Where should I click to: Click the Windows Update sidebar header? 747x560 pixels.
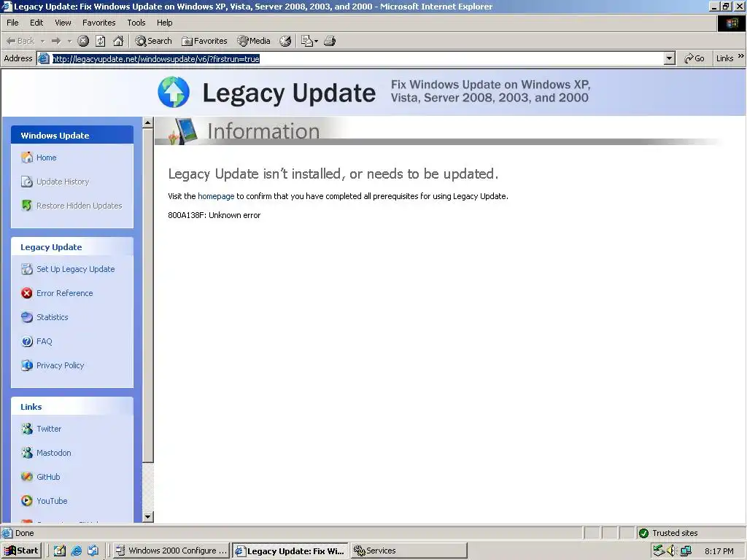72,135
